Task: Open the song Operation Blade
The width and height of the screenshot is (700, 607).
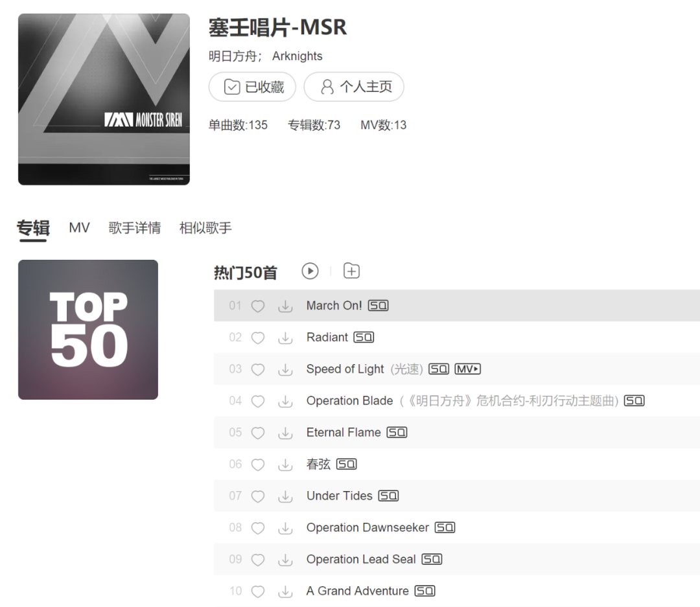Action: click(349, 401)
